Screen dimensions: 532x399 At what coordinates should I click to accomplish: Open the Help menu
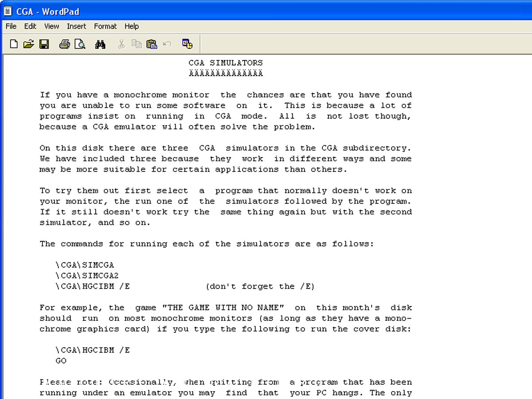click(132, 26)
